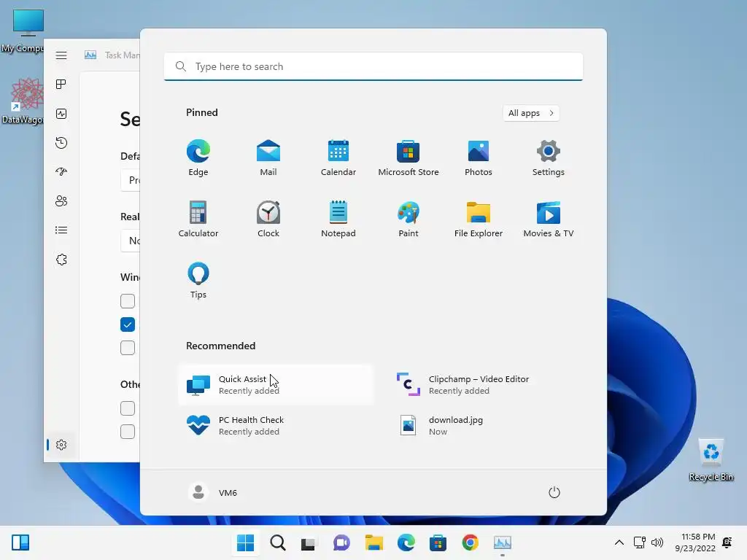Open Teams Chat on taskbar
The height and width of the screenshot is (560, 747).
tap(341, 542)
